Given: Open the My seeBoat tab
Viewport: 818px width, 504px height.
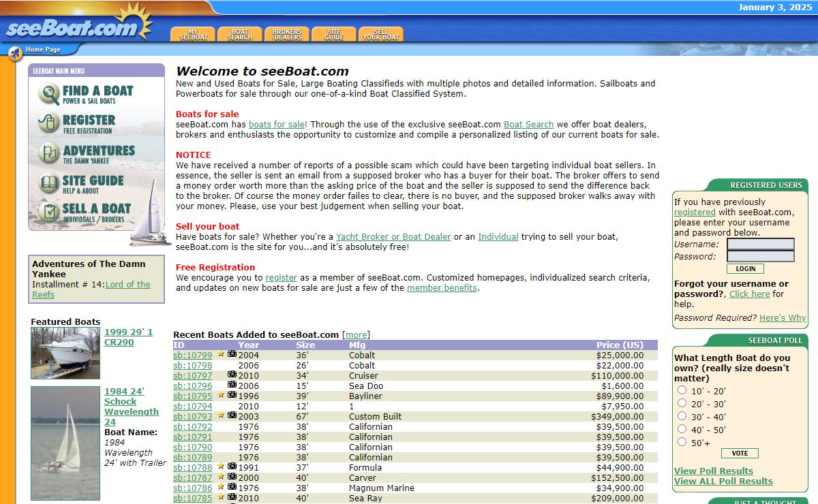Looking at the screenshot, I should pos(193,34).
